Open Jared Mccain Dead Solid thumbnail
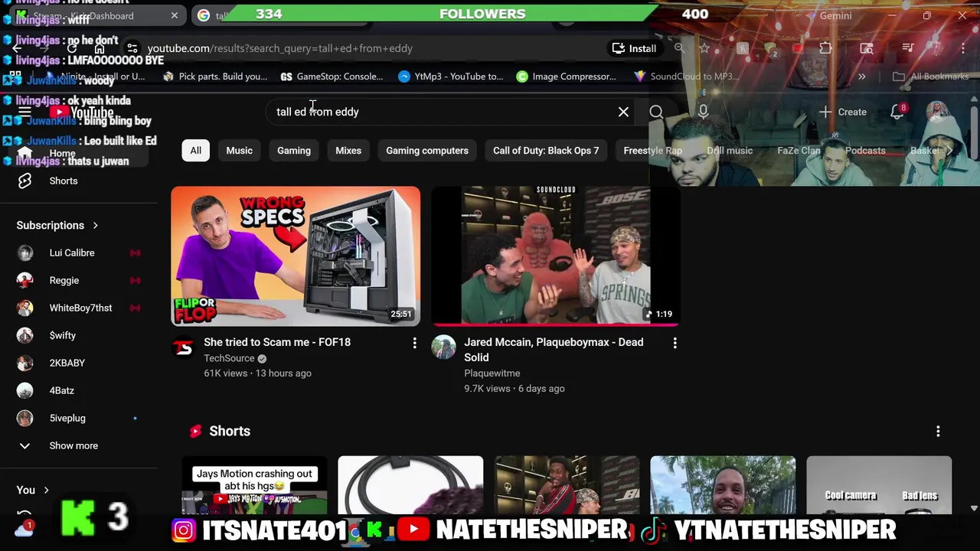 556,256
